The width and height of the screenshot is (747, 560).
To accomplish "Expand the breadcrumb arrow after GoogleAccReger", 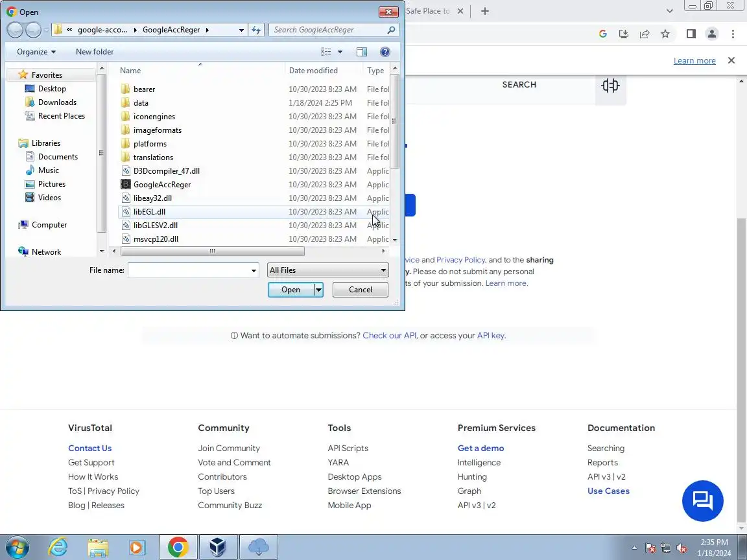I will coord(207,30).
